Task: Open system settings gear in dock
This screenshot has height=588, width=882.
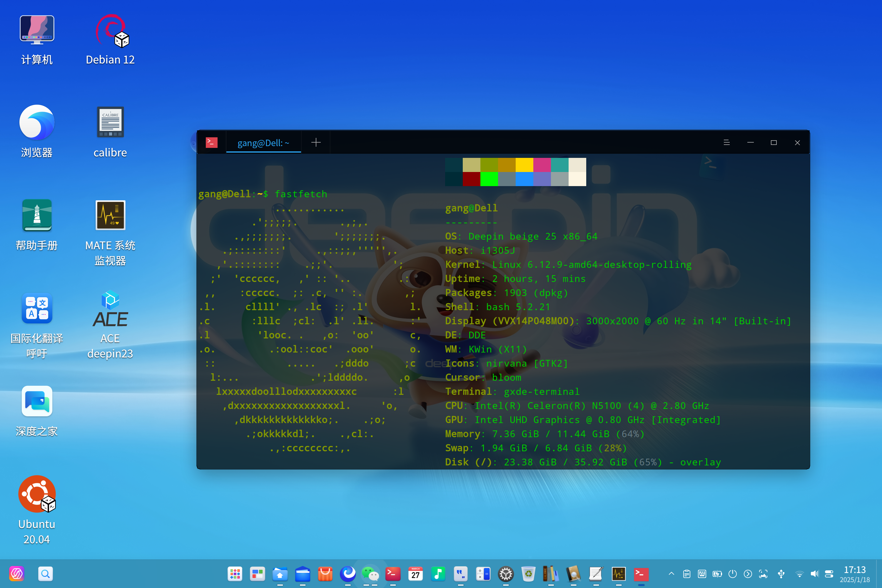Action: (x=505, y=574)
